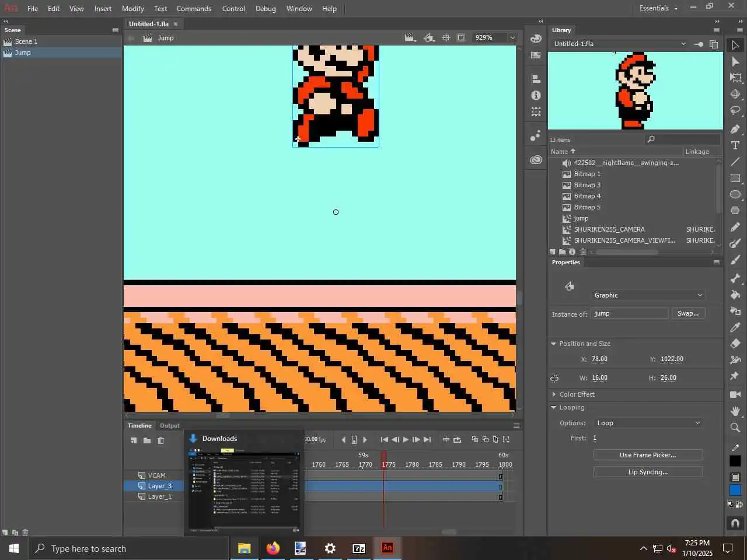This screenshot has width=747, height=560.
Task: Select the Bone tool
Action: point(735,278)
